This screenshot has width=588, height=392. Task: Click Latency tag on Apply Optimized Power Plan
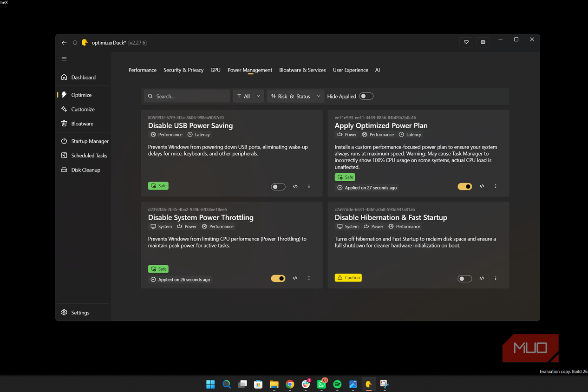pos(410,135)
